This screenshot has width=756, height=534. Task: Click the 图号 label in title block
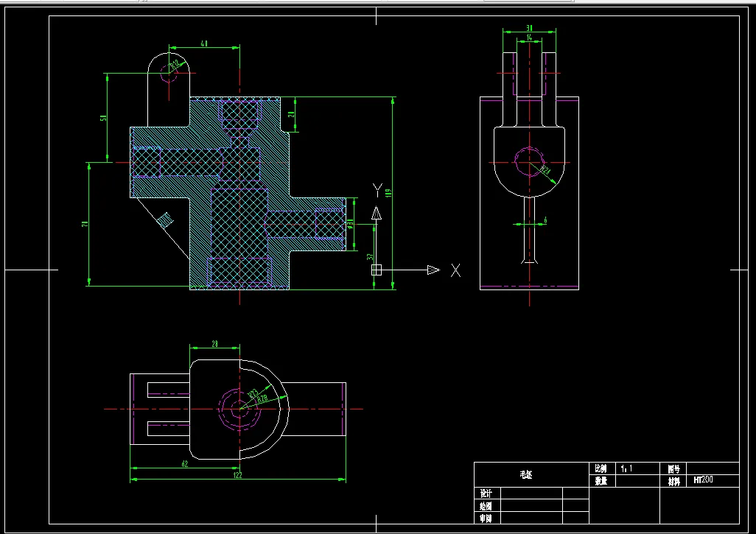click(673, 469)
